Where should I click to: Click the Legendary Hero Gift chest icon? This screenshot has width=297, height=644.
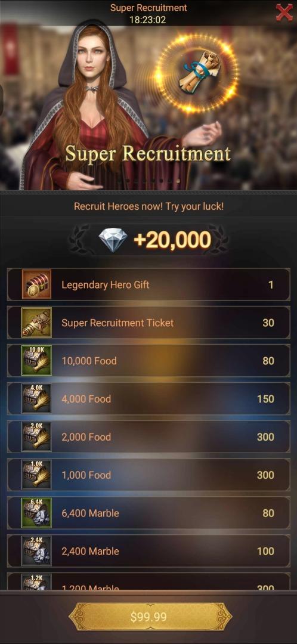tap(36, 284)
